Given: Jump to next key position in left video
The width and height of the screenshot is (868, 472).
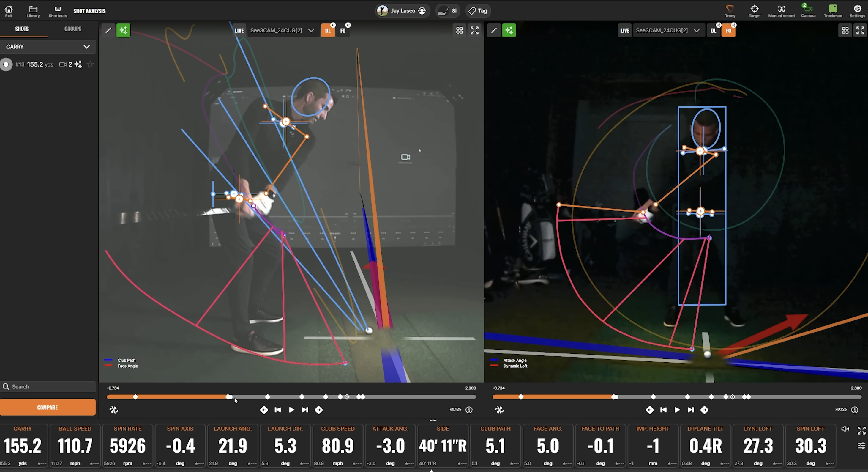Looking at the screenshot, I should pos(319,410).
